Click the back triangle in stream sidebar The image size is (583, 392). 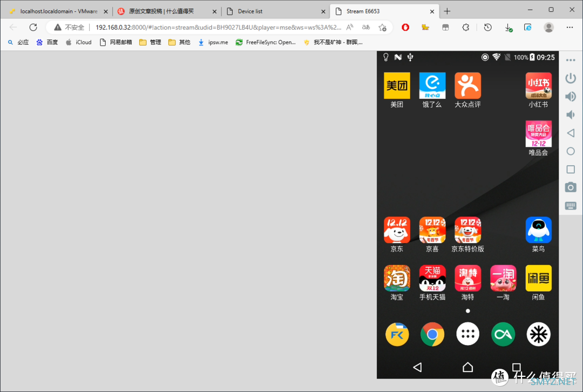coord(571,133)
